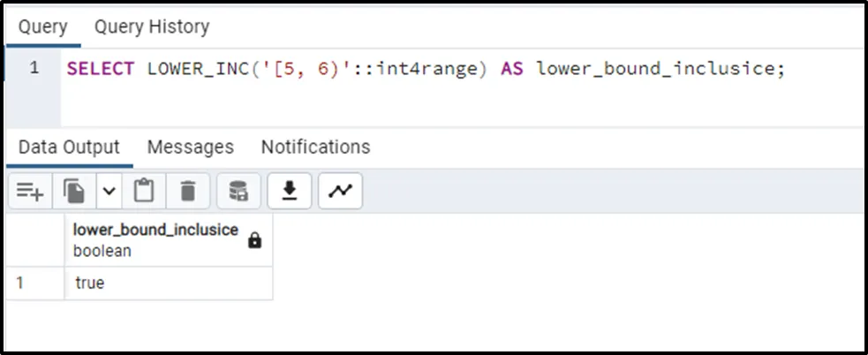Viewport: 868px width, 355px height.
Task: Click the Download results icon
Action: (290, 191)
